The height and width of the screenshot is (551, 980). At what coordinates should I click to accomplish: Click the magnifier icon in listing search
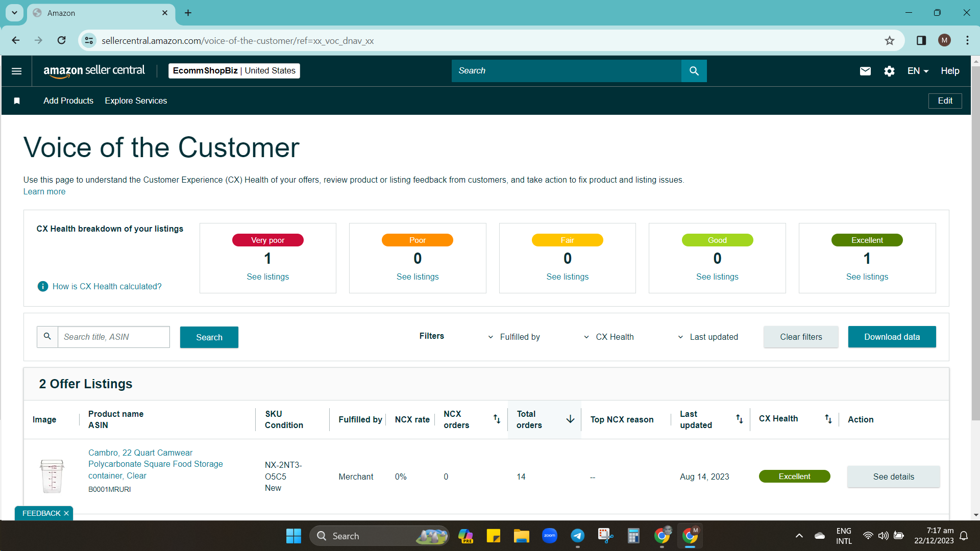click(x=47, y=337)
